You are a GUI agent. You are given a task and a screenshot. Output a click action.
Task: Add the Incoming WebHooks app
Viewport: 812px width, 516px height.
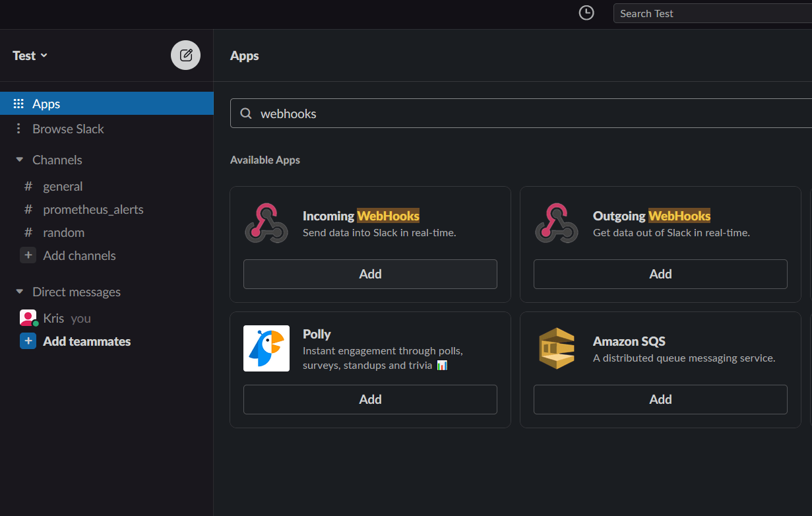pyautogui.click(x=370, y=274)
